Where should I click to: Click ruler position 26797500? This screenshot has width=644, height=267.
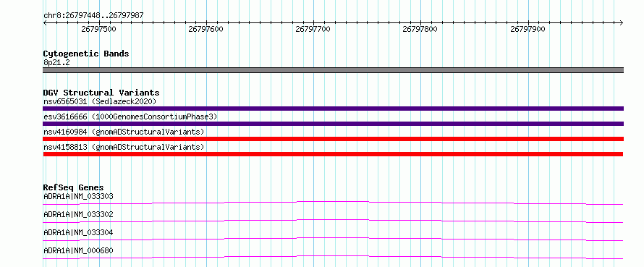point(98,29)
